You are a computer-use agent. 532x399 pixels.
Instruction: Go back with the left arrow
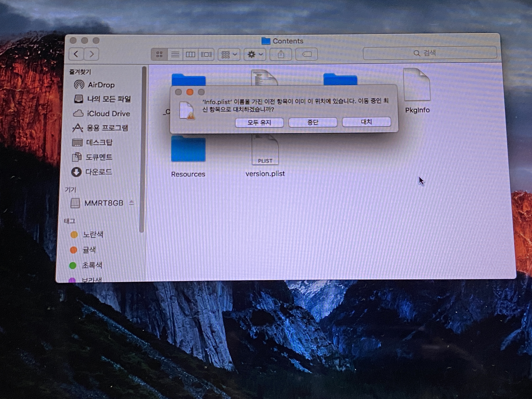76,54
